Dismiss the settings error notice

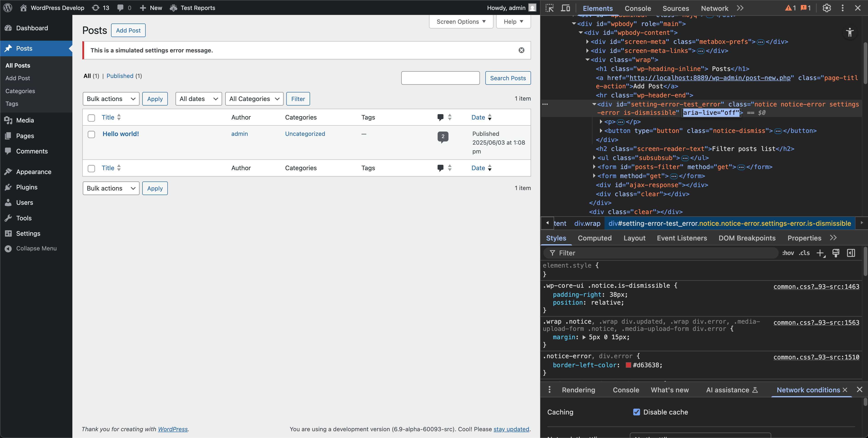(x=521, y=50)
